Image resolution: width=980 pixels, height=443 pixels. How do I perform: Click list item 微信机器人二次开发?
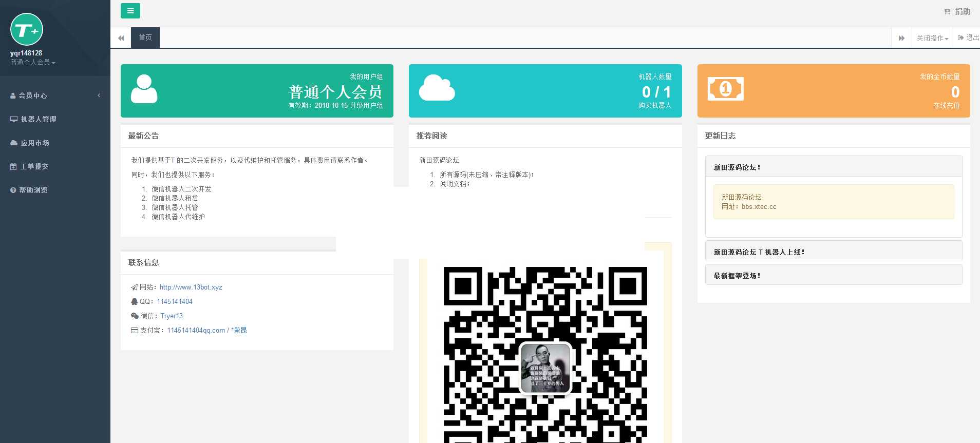tap(181, 189)
